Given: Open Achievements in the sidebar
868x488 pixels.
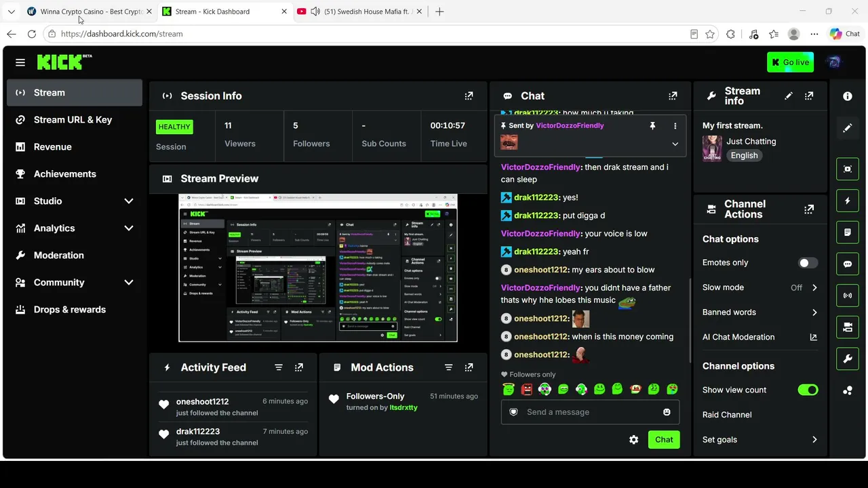Looking at the screenshot, I should click(75, 174).
